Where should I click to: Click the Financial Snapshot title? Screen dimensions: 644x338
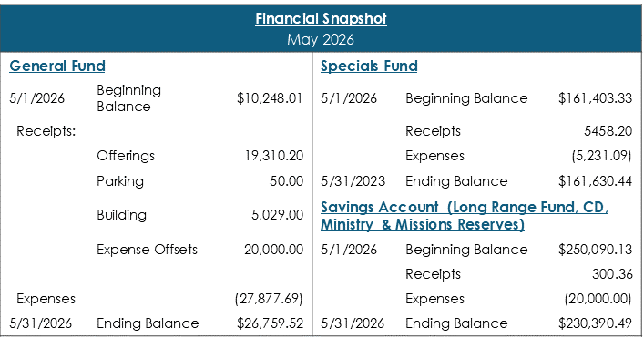[x=321, y=18]
